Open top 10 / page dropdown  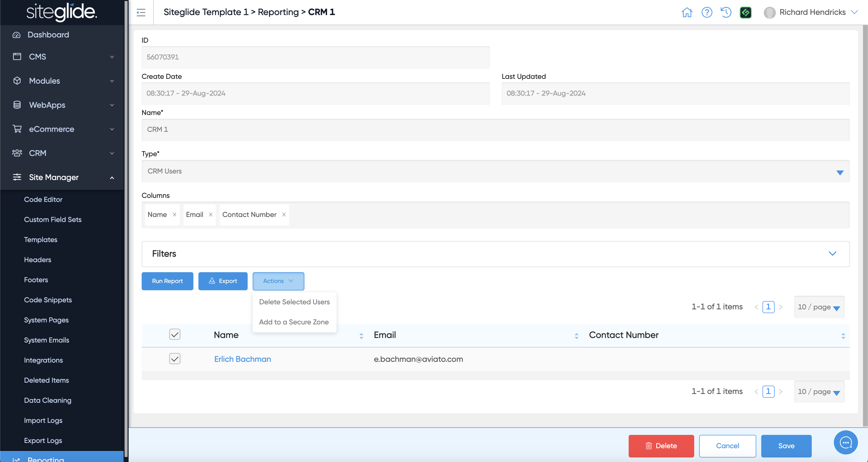click(x=819, y=307)
